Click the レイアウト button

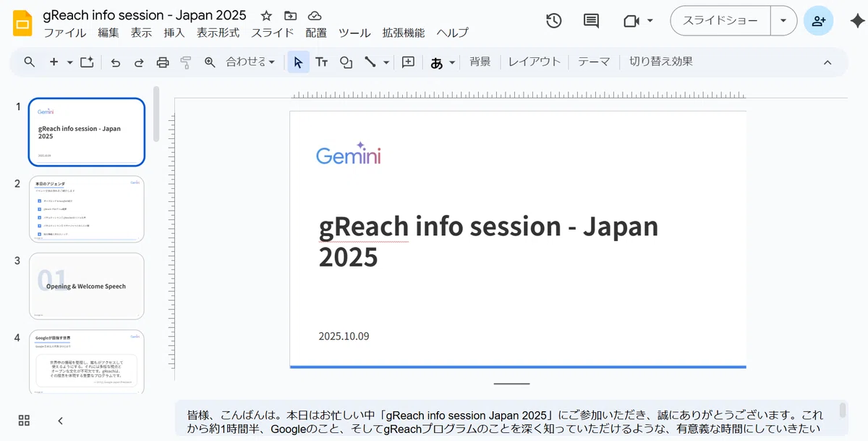535,62
